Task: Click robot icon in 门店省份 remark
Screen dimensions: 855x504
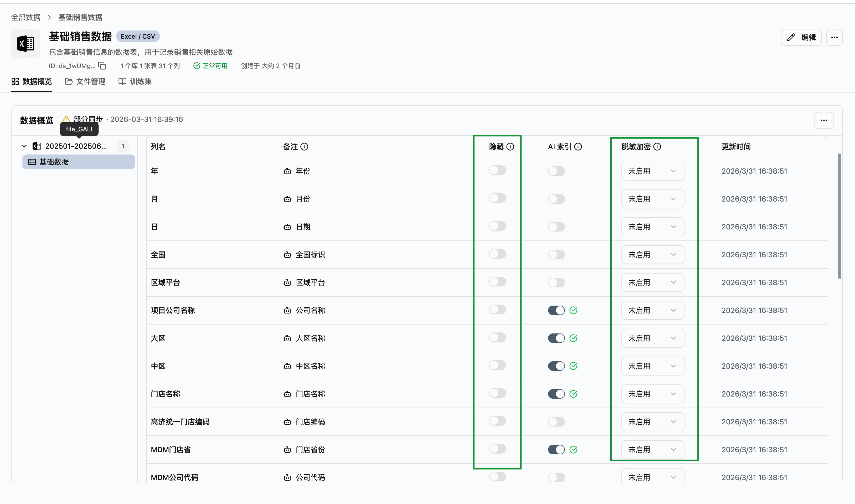Action: (287, 449)
